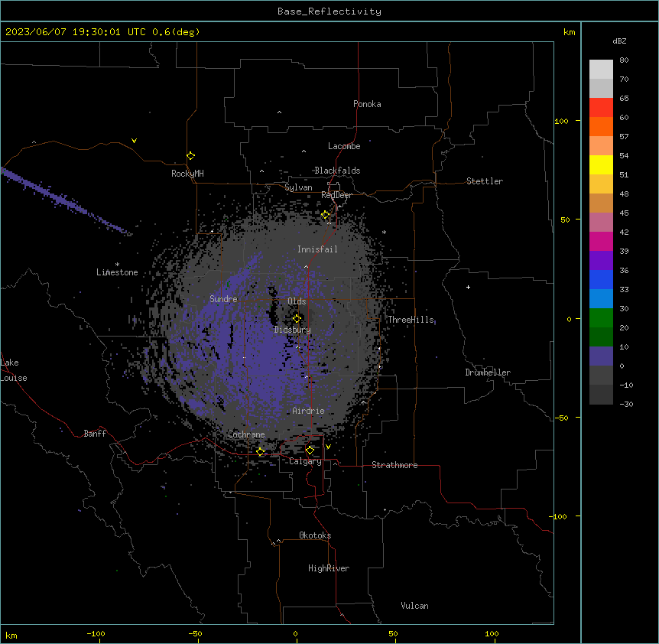This screenshot has width=659, height=644.
Task: Select the yellow diamond marker between Olds and Didsbury
Action: pos(297,318)
